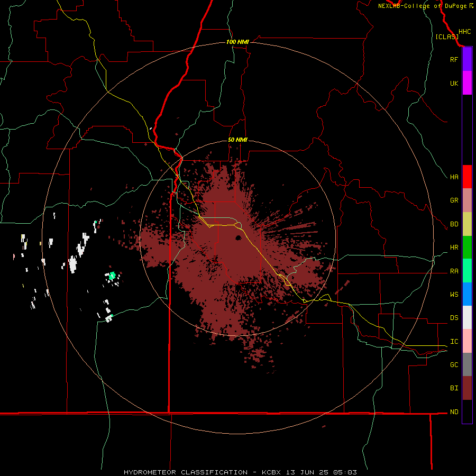This screenshot has width=476, height=476.
Task: Click the RF legend label
Action: tap(454, 59)
